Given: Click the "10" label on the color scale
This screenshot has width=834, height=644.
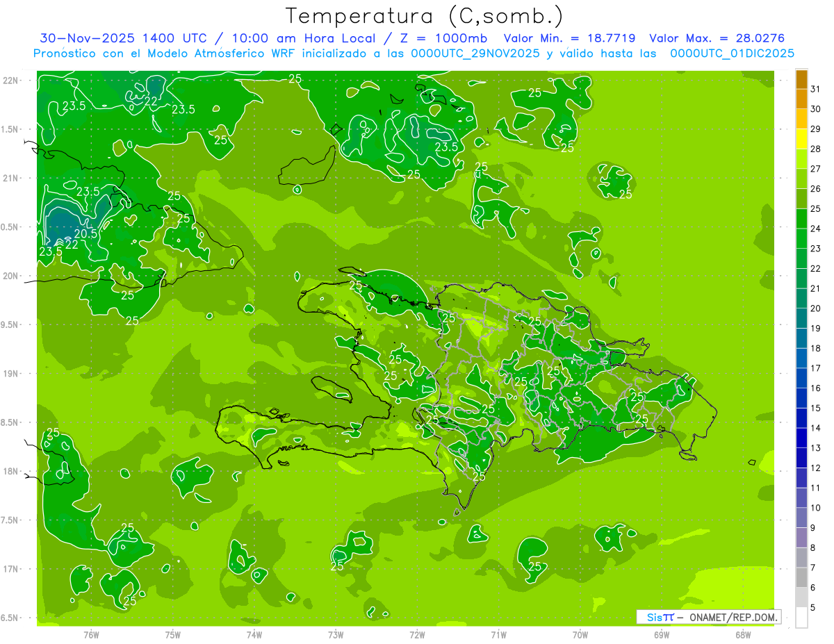Looking at the screenshot, I should [x=816, y=508].
